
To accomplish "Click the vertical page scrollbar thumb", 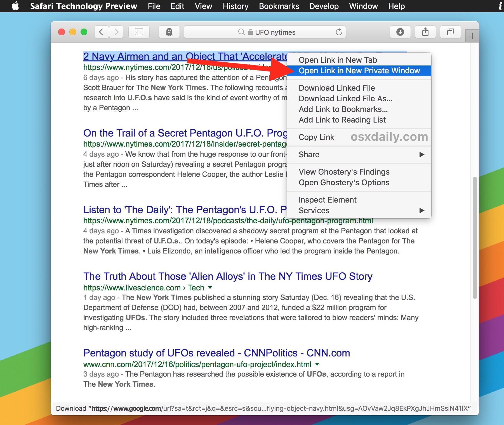I will click(475, 238).
